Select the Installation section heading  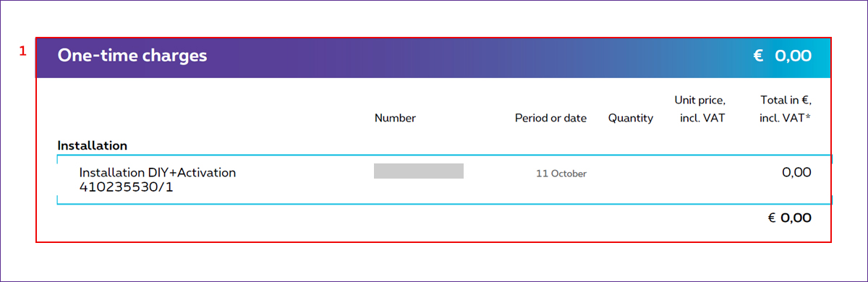[x=93, y=145]
